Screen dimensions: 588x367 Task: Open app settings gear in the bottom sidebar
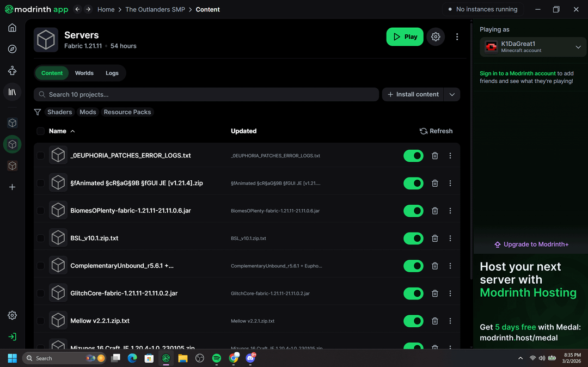pos(12,315)
